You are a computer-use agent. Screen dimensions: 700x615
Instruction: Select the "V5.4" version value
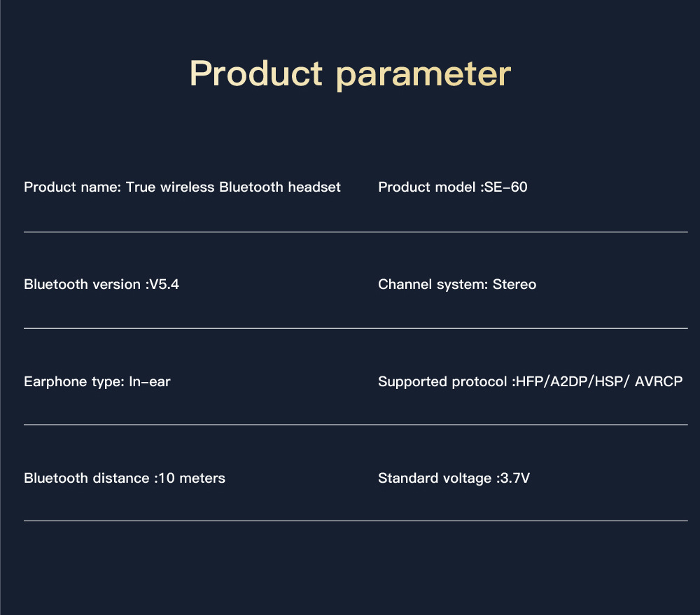click(164, 284)
